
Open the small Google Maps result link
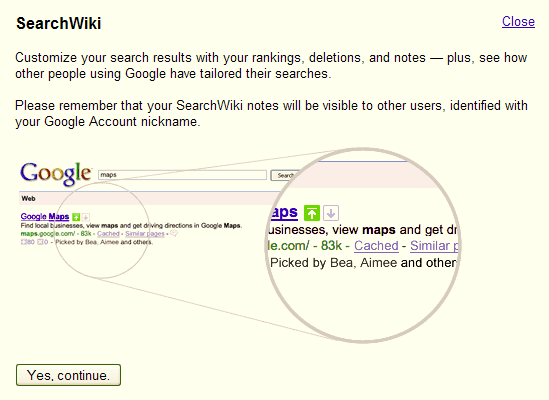(x=45, y=217)
